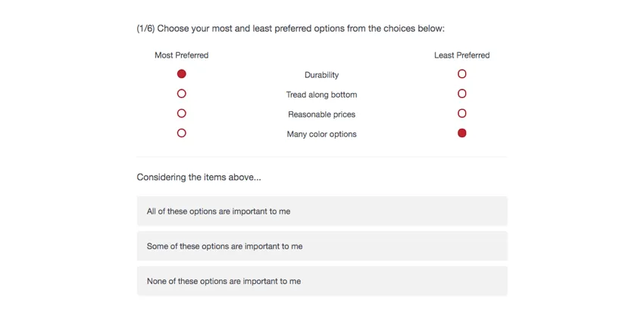
Task: Select Least Preferred for Tread along bottom
Action: [x=462, y=94]
